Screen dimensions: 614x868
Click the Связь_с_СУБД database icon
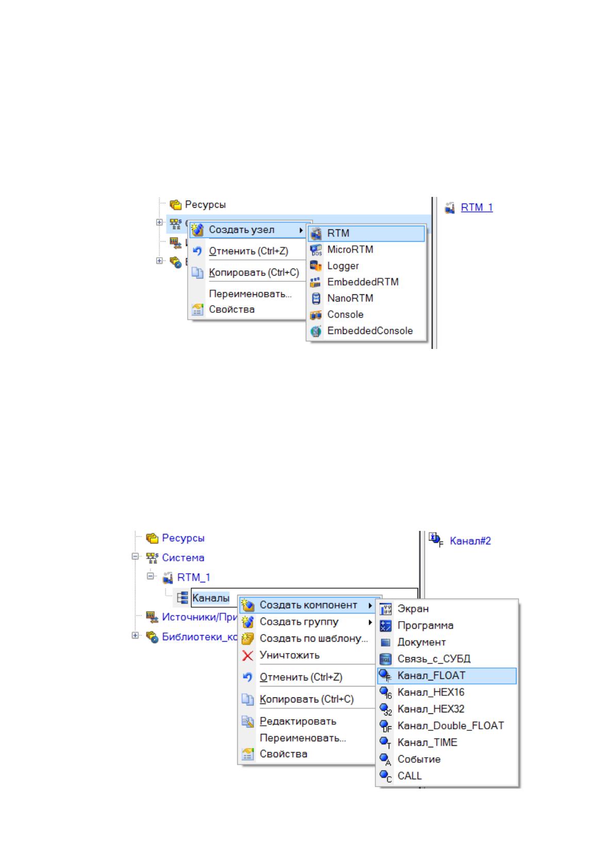(386, 659)
